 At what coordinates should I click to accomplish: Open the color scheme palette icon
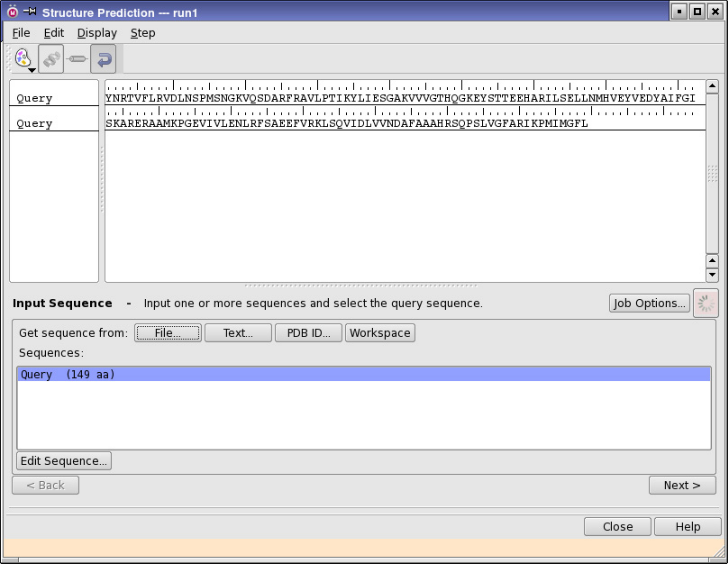pos(23,58)
